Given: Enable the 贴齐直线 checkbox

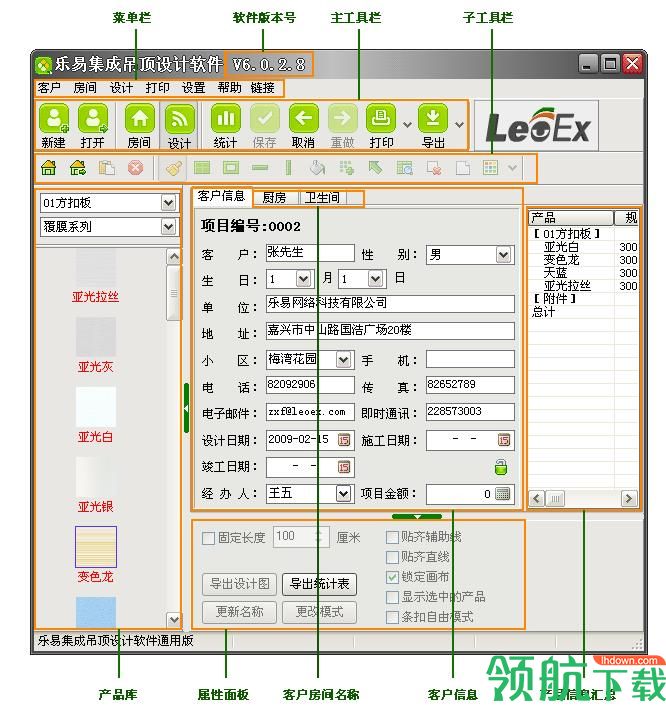Looking at the screenshot, I should (392, 557).
